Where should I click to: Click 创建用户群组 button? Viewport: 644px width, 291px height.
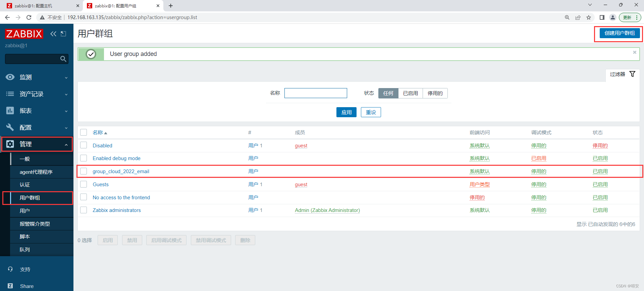pos(620,33)
